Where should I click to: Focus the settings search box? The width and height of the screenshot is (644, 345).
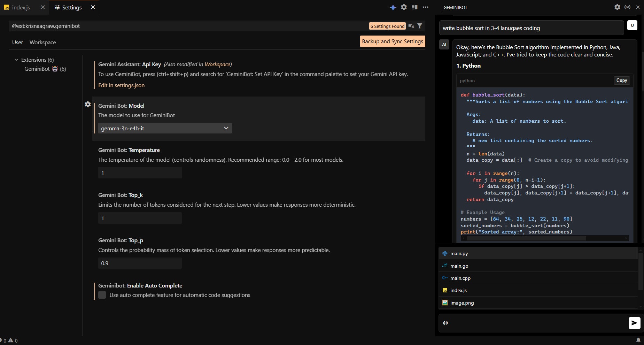pos(188,26)
